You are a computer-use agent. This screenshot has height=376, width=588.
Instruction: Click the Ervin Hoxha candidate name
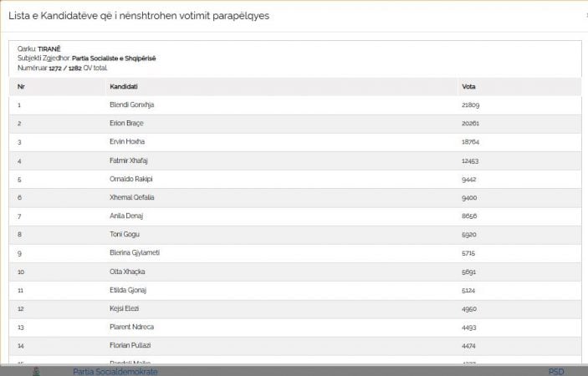(x=127, y=141)
